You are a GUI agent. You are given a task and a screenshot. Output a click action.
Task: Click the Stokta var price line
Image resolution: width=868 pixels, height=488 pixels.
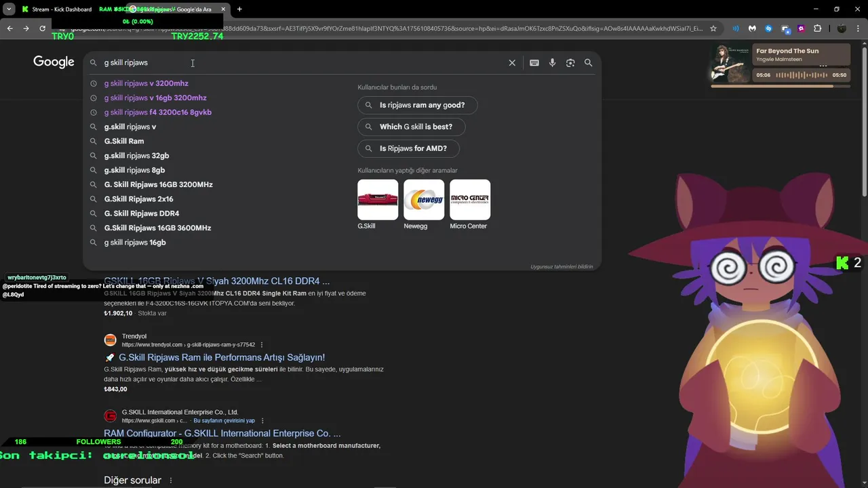point(135,313)
